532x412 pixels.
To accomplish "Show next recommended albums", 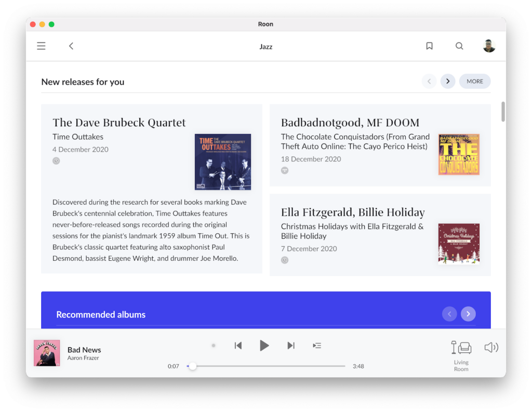I will 468,314.
